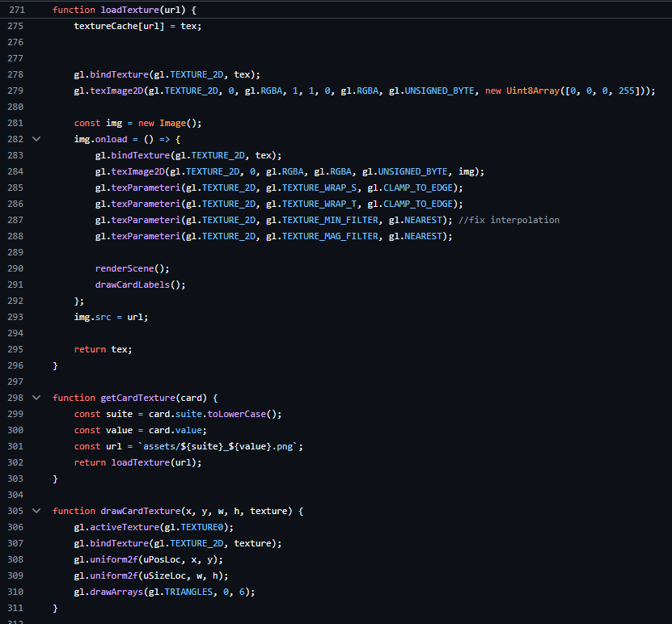Click bindTexture call on line 278

[119, 74]
